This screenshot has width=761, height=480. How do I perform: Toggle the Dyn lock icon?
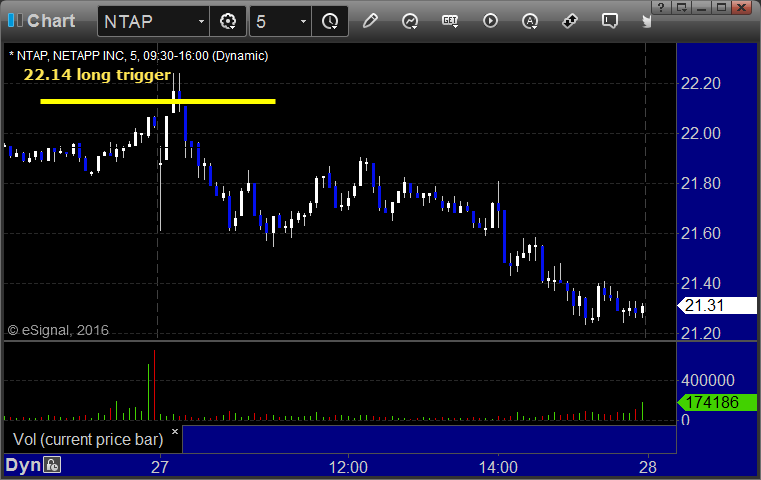click(x=52, y=465)
